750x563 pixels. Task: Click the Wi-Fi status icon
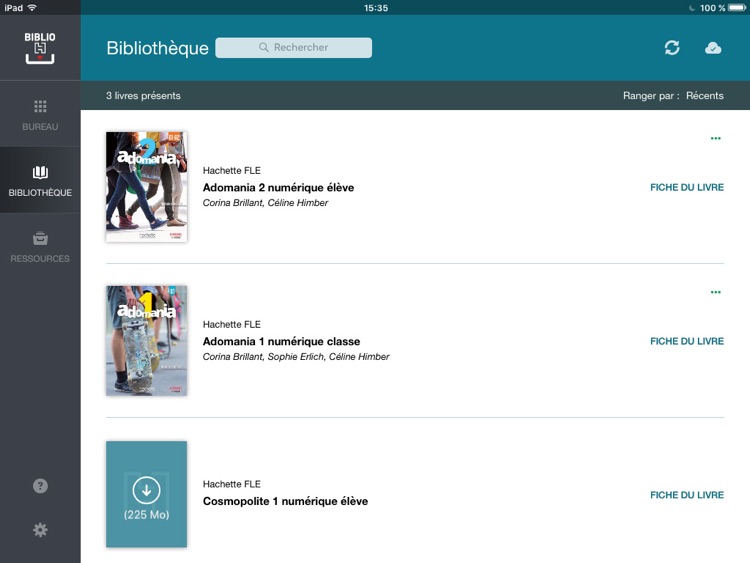coord(32,8)
